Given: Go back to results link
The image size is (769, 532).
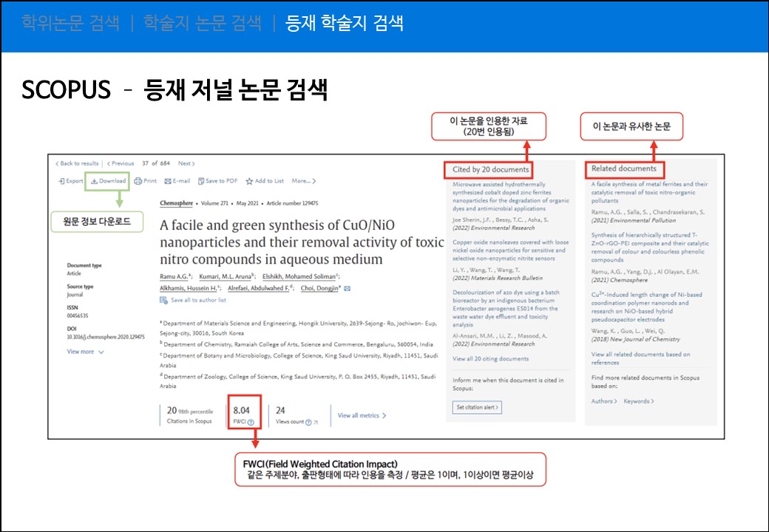Looking at the screenshot, I should (77, 163).
